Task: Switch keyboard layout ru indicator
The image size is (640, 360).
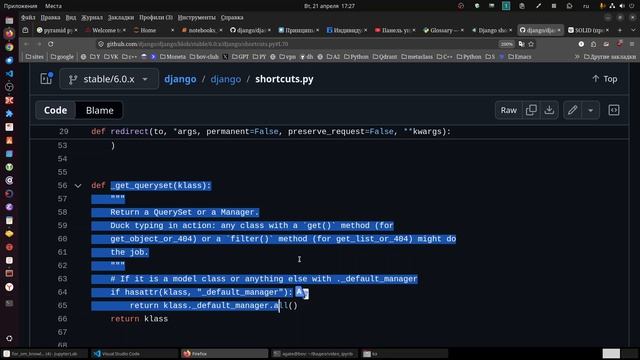Action: point(586,6)
